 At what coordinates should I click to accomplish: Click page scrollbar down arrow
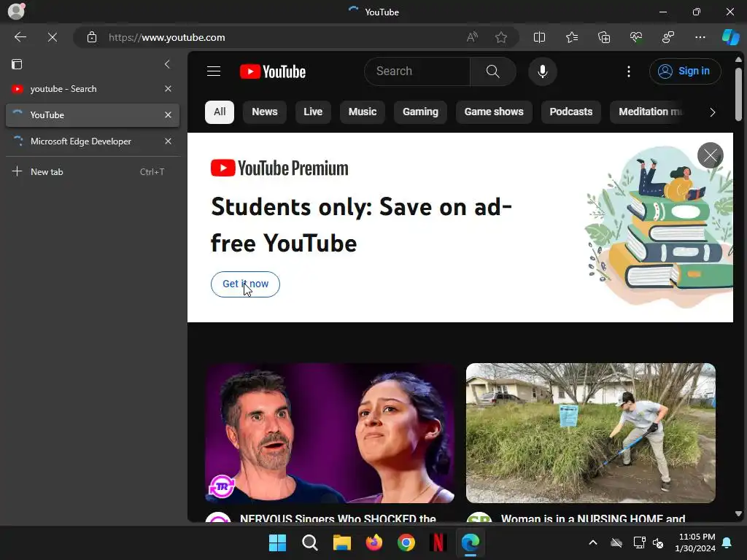(738, 514)
